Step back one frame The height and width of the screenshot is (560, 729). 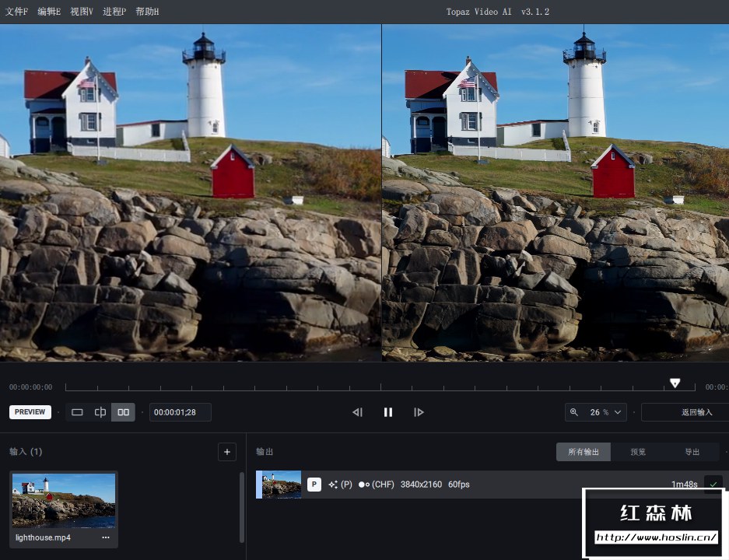[x=357, y=412]
